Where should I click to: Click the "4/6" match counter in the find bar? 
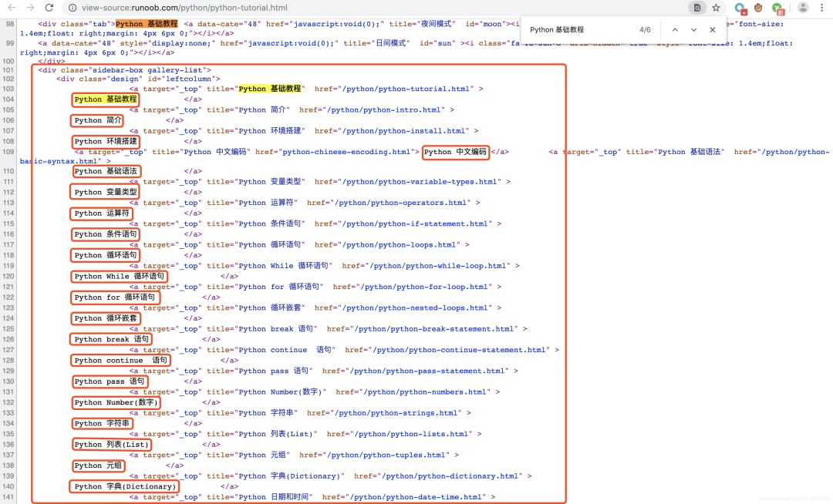point(645,30)
